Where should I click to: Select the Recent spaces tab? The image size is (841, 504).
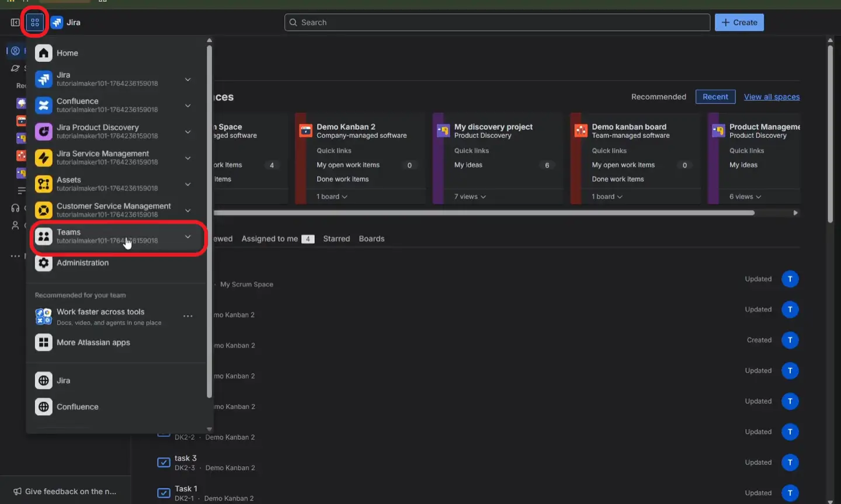[x=715, y=97]
